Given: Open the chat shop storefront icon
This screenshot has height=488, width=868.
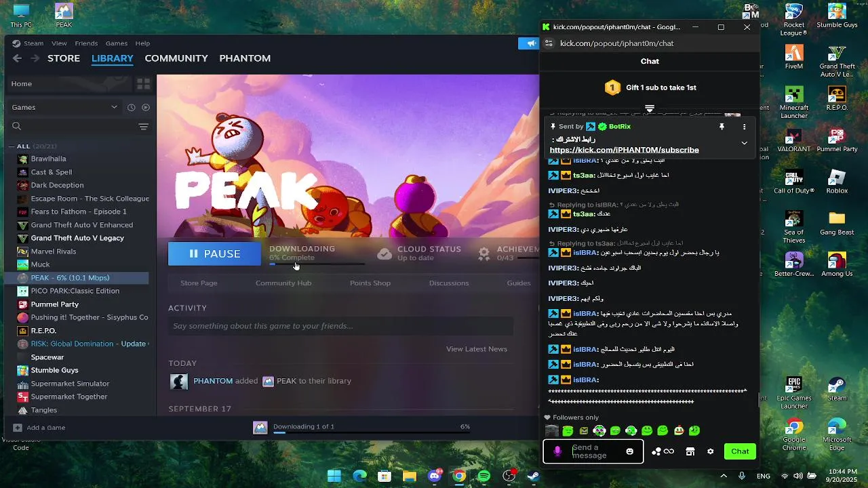Looking at the screenshot, I should click(x=690, y=451).
